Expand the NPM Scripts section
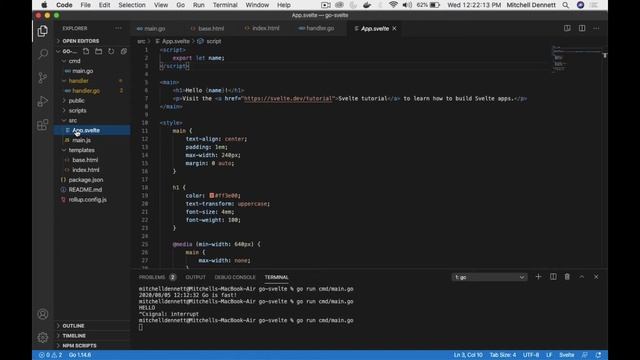Viewport: 640px width, 360px height. pyautogui.click(x=79, y=345)
